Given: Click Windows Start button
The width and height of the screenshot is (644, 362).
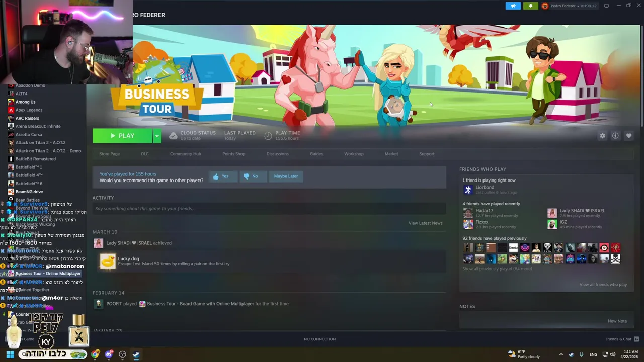Looking at the screenshot, I should point(10,354).
